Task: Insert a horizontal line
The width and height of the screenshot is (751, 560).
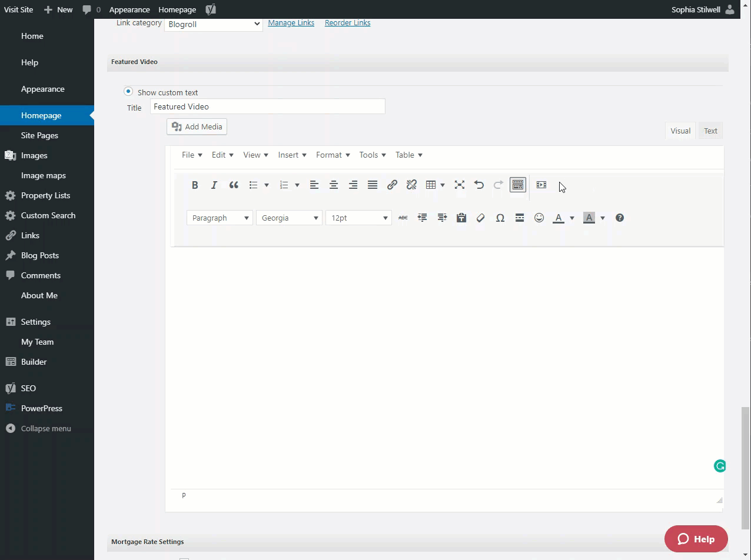Action: pos(520,218)
